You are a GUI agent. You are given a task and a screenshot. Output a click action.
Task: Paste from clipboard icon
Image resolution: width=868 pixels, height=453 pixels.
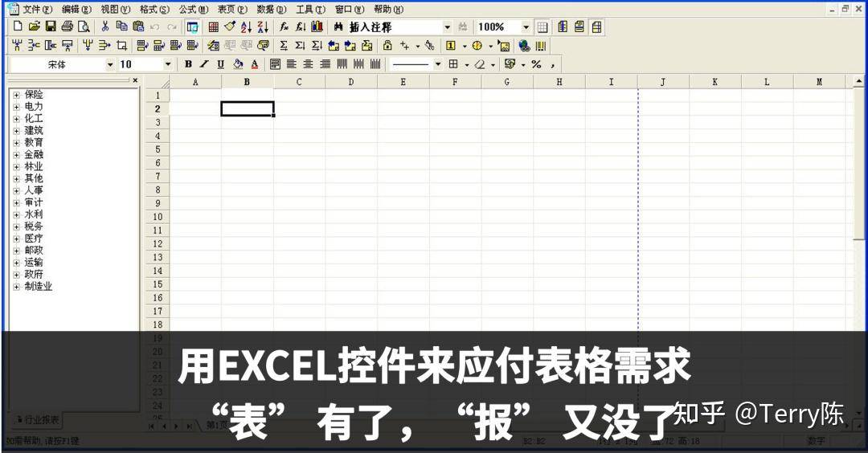[138, 27]
